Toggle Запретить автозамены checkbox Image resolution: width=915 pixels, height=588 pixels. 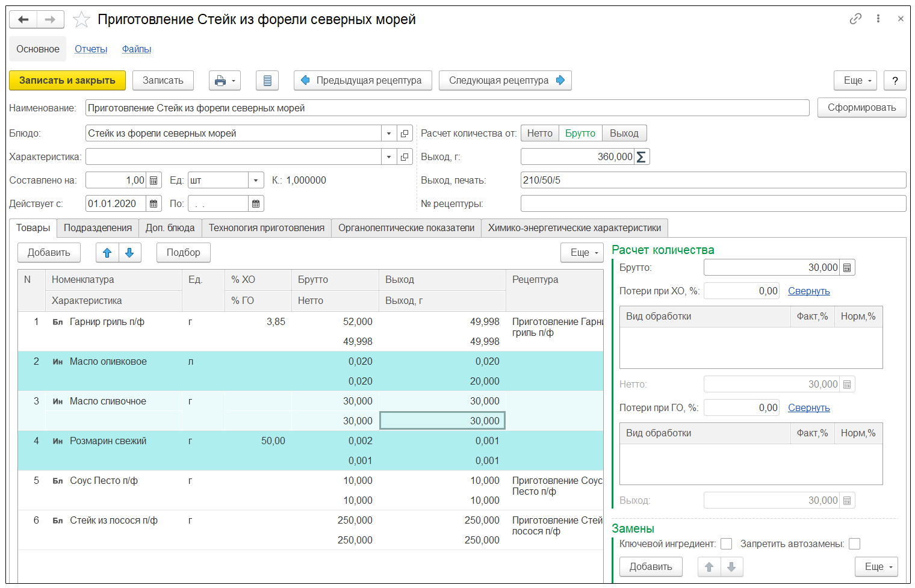854,544
